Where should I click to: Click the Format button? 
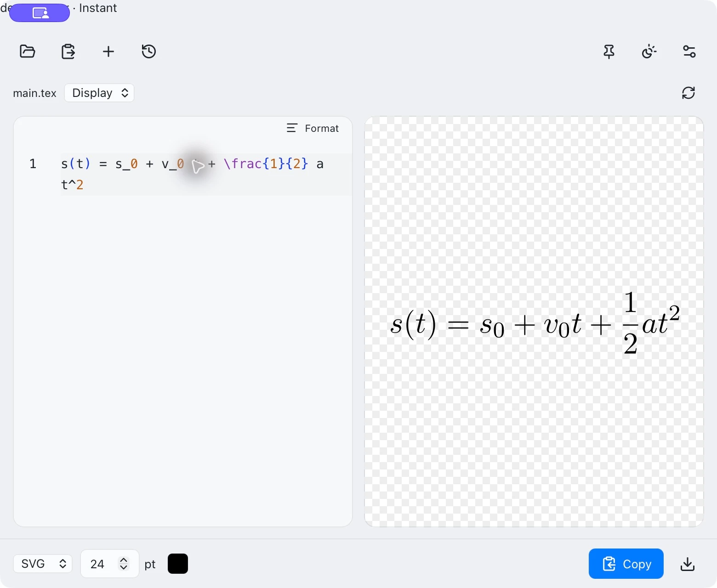click(313, 128)
